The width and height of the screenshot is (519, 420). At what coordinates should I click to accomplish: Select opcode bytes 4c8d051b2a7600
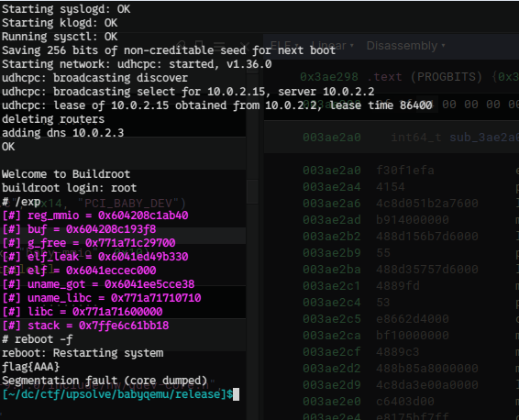click(x=427, y=204)
